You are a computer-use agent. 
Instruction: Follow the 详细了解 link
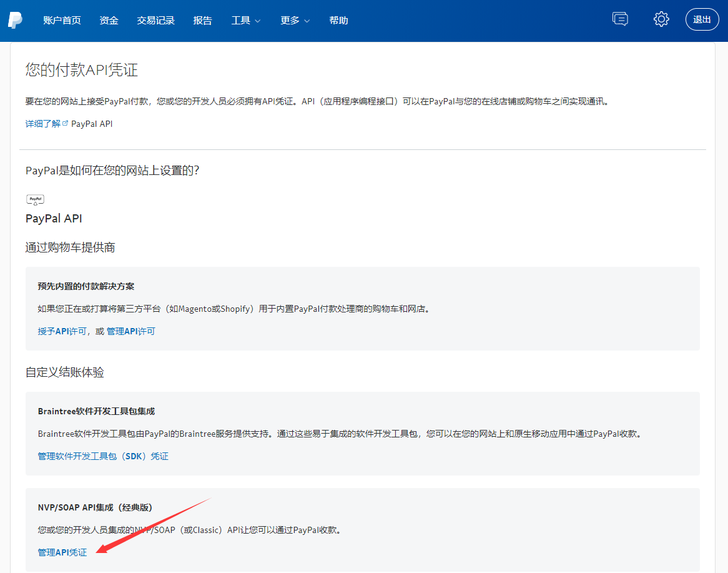42,124
